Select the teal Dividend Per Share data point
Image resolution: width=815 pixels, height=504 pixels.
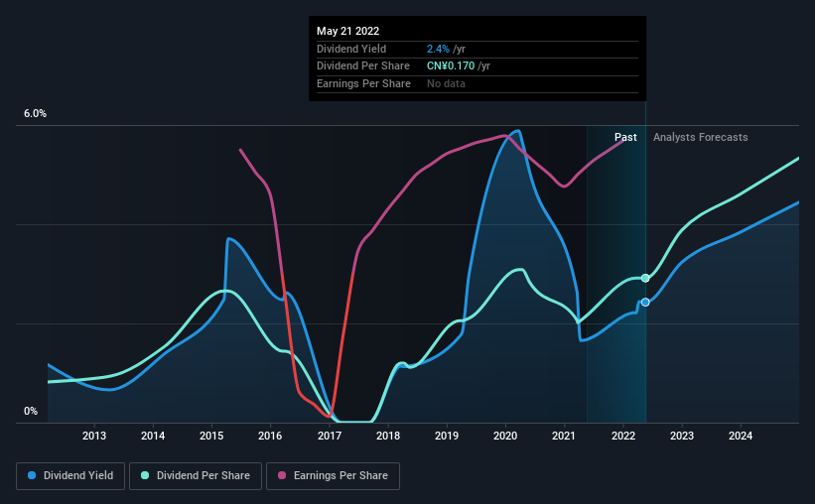click(x=645, y=278)
